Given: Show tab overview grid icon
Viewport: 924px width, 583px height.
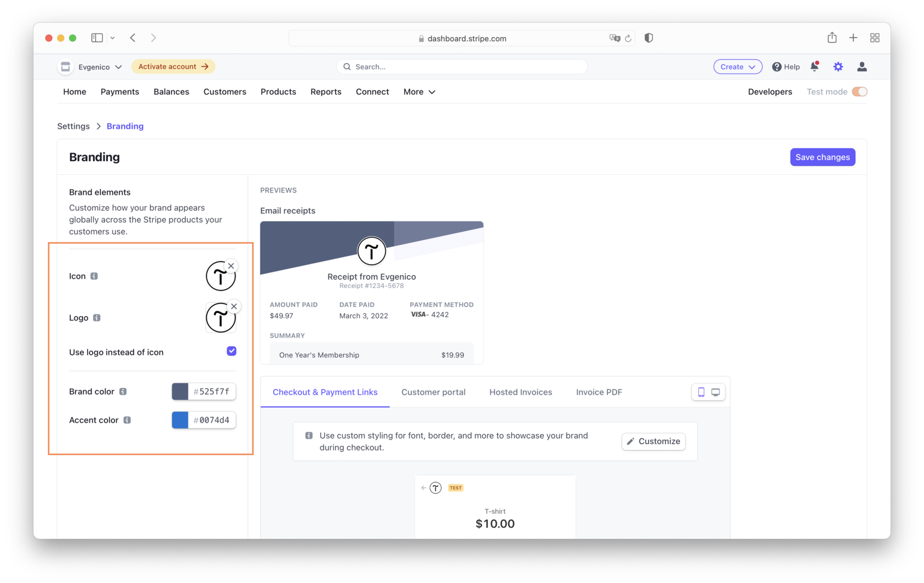Looking at the screenshot, I should [875, 38].
